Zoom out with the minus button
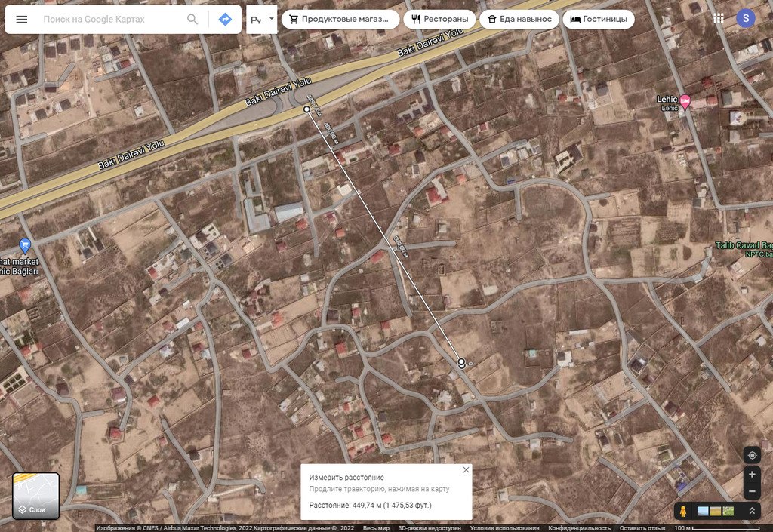This screenshot has width=773, height=532. tap(752, 492)
